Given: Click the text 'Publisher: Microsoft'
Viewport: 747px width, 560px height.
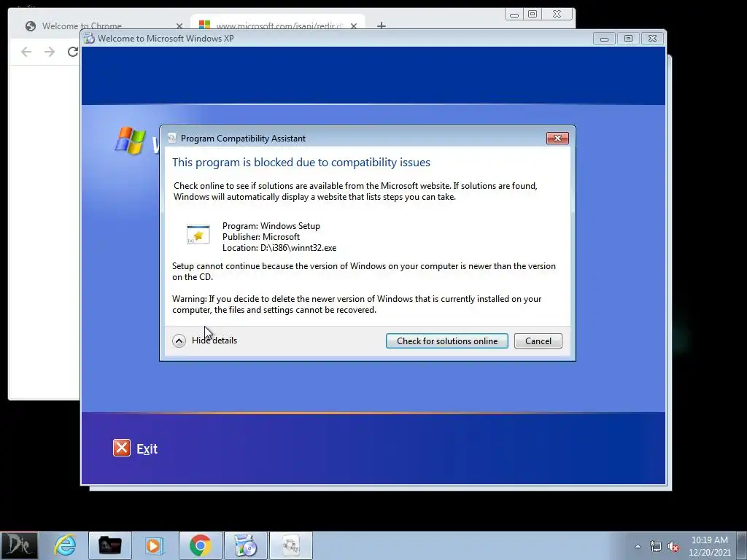Looking at the screenshot, I should 261,237.
